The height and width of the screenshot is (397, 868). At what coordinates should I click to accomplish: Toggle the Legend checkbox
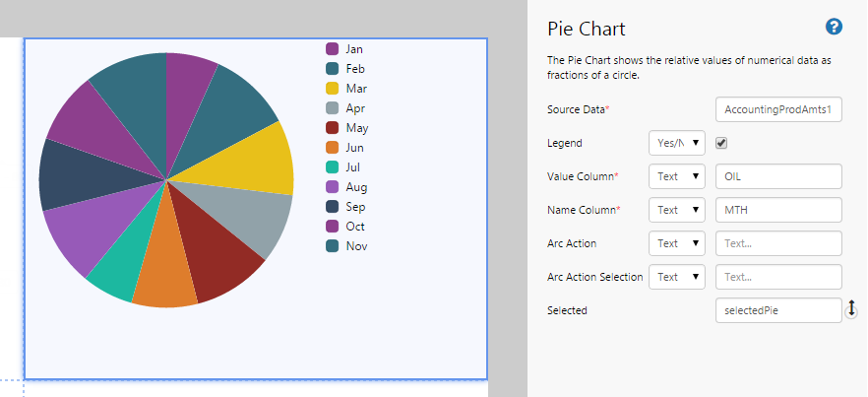[721, 143]
